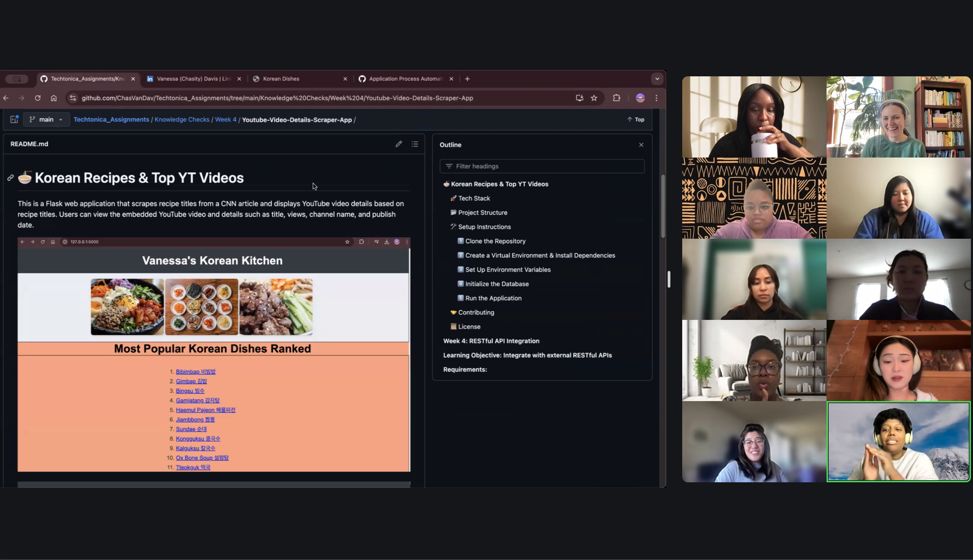Close the Outline panel
Viewport: 973px width, 560px height.
coord(641,145)
